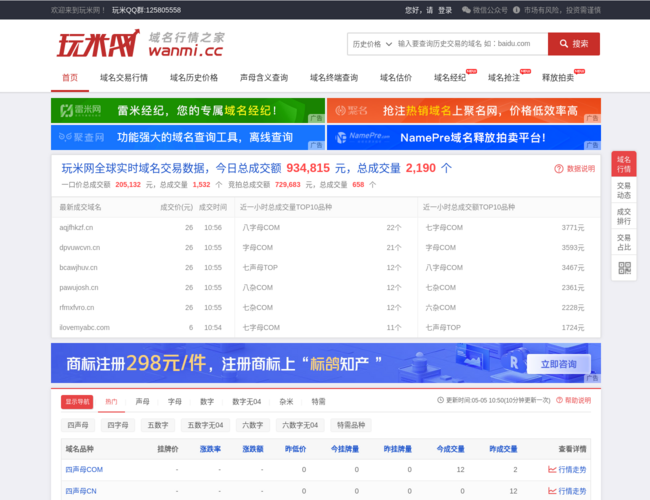Click the NamePre auction platform banner
650x500 pixels.
(464, 137)
